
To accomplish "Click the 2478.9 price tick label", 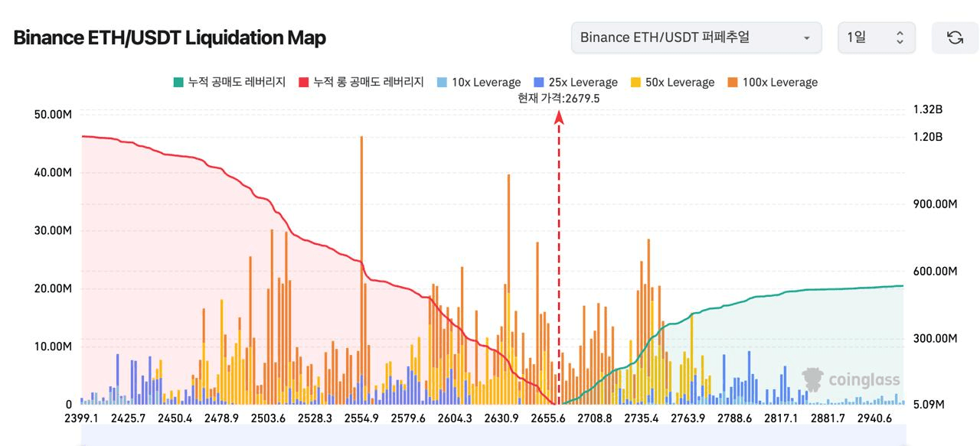I will click(221, 418).
